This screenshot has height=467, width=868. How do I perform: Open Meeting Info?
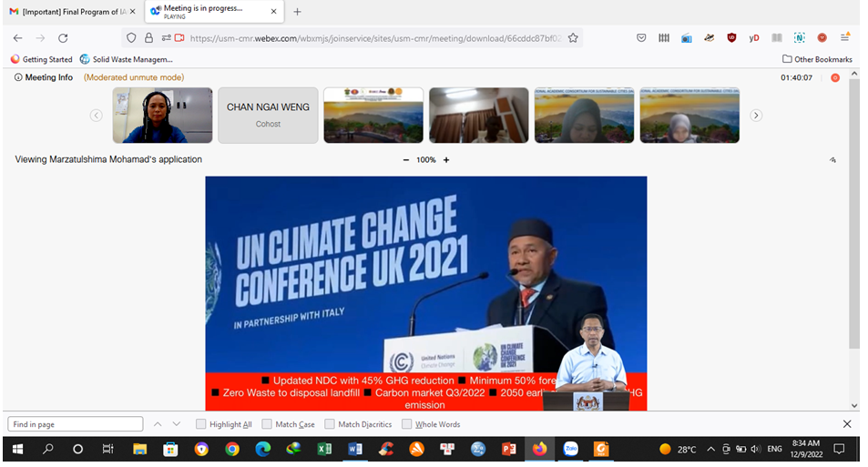[43, 77]
